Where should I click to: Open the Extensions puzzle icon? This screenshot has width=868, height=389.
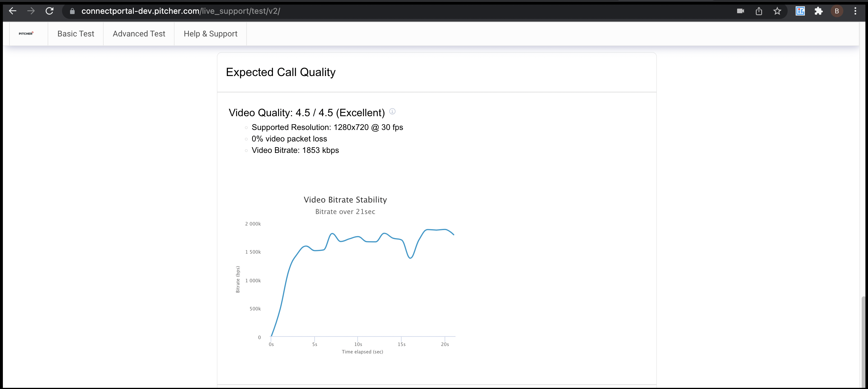[818, 11]
